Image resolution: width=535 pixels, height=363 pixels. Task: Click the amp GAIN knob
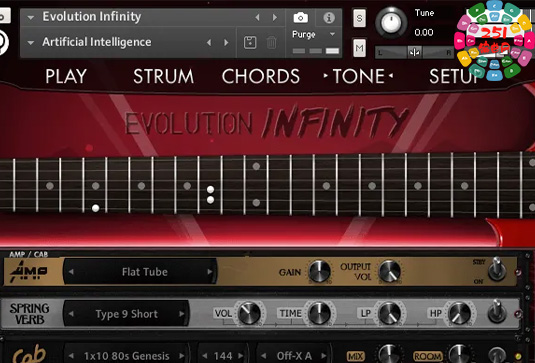tap(319, 272)
